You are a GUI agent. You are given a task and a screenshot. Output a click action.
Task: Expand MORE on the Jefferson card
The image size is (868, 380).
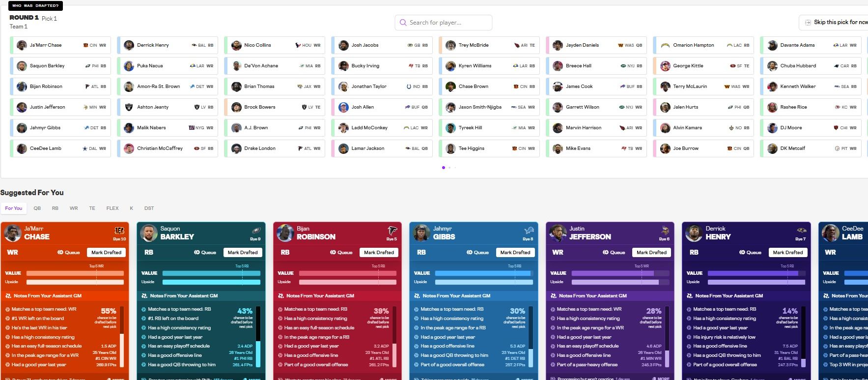click(660, 379)
